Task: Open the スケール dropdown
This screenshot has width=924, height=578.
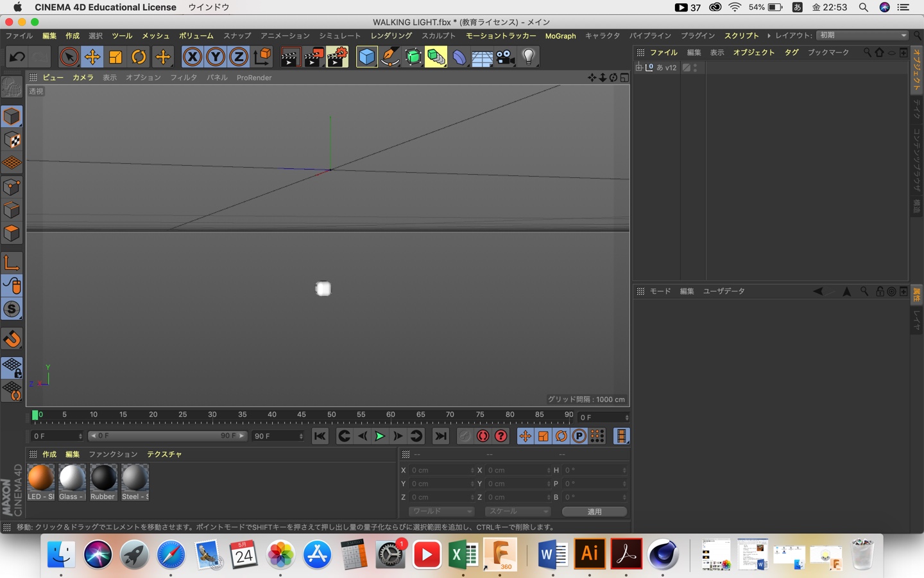Action: pos(518,512)
